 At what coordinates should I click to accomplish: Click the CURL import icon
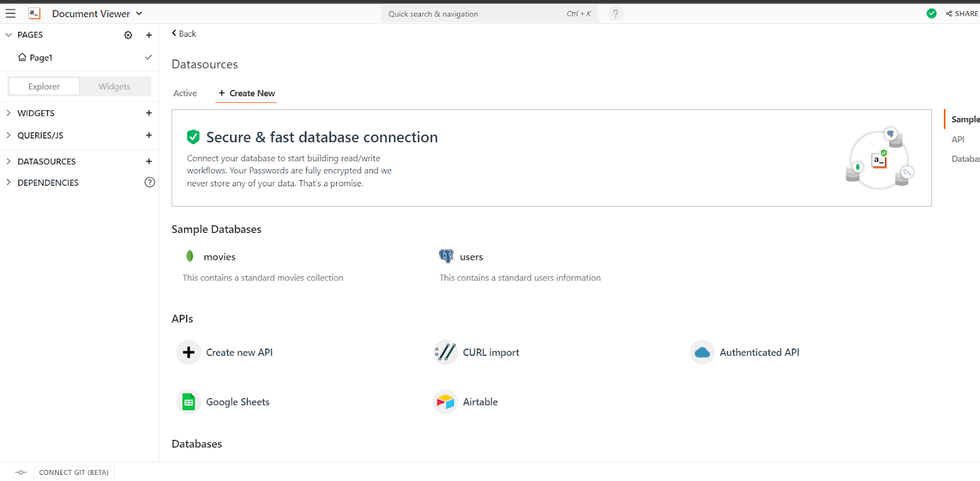tap(445, 352)
